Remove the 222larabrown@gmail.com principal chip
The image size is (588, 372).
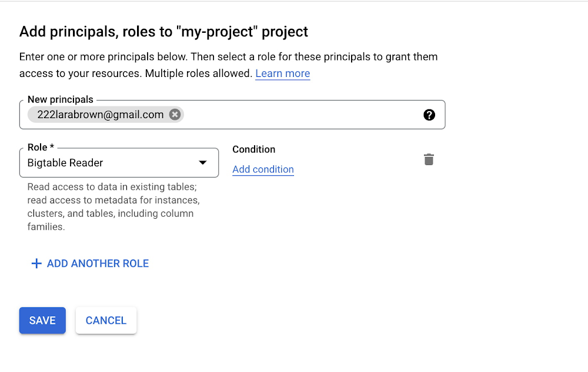tap(175, 115)
